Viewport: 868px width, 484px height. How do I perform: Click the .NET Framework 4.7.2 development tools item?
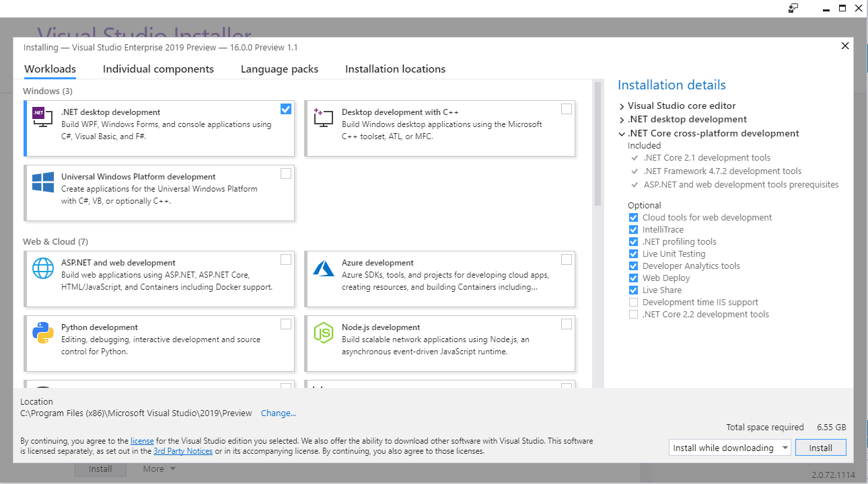tap(722, 171)
